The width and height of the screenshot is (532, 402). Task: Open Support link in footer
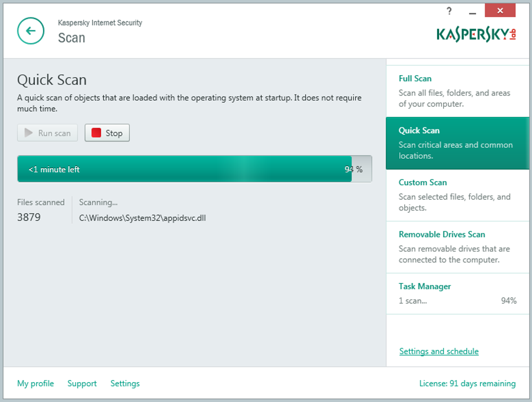(x=82, y=384)
